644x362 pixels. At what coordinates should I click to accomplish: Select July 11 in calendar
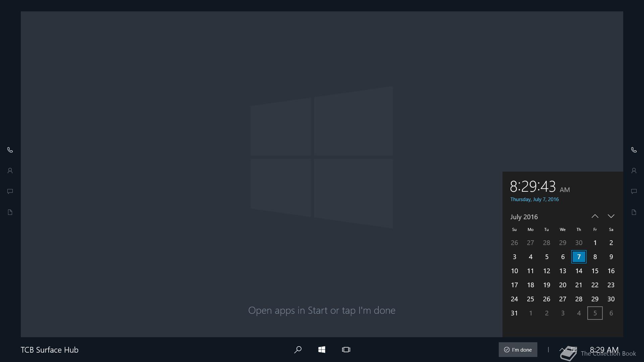(531, 271)
